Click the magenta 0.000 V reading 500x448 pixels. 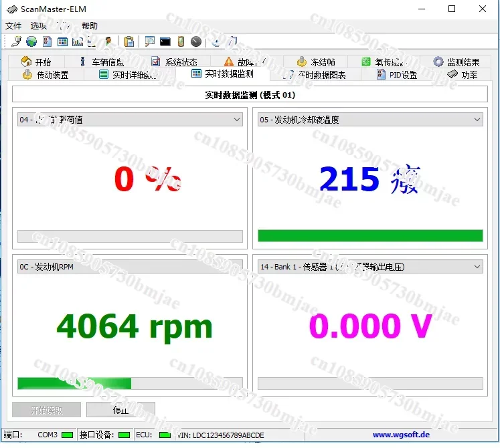click(371, 326)
